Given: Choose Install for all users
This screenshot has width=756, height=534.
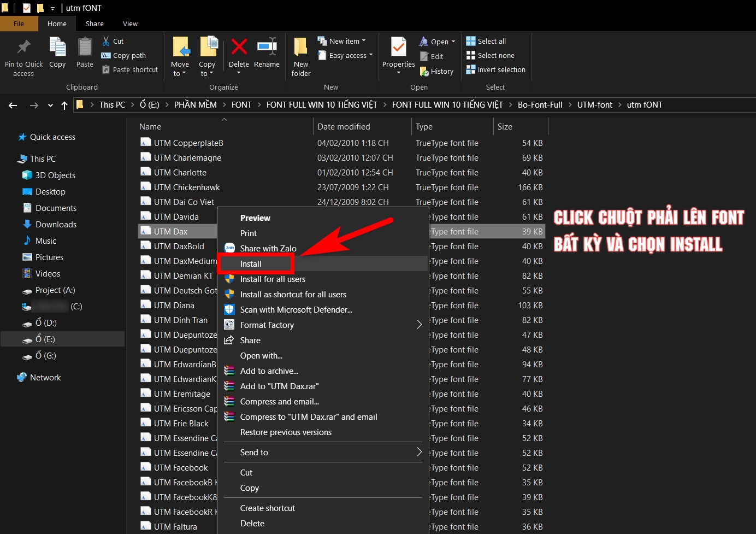Looking at the screenshot, I should pos(273,279).
